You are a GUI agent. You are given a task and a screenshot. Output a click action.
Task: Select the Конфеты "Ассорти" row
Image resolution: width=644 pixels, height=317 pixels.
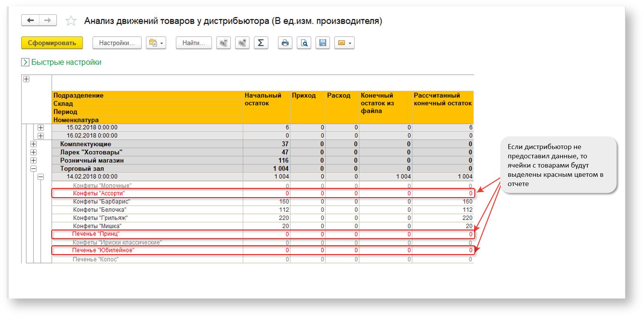point(262,193)
